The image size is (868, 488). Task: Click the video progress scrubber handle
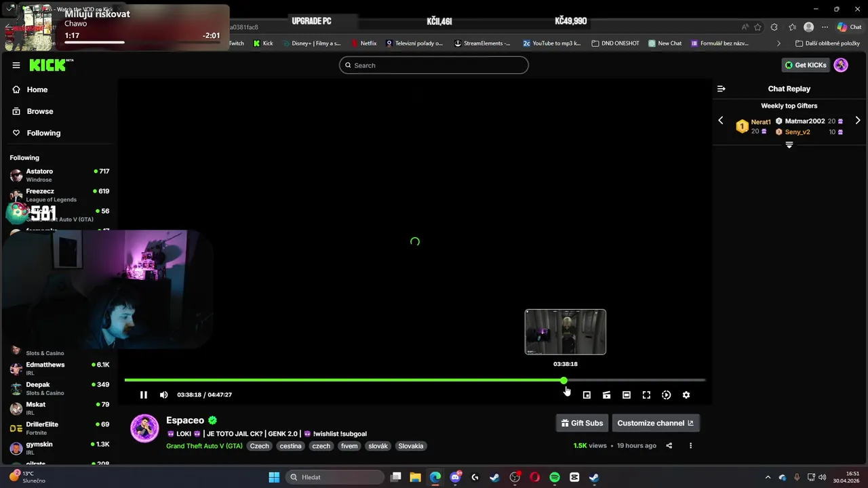point(564,380)
